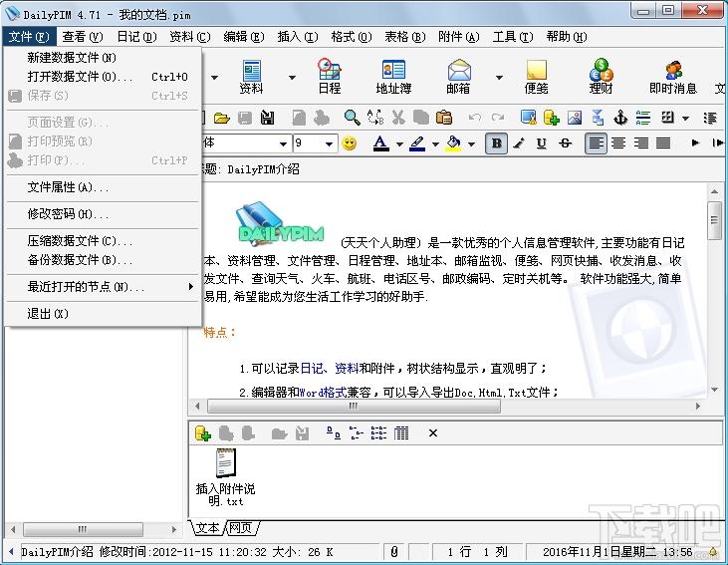Choose 退出 from File menu
This screenshot has height=565, width=728.
point(103,314)
